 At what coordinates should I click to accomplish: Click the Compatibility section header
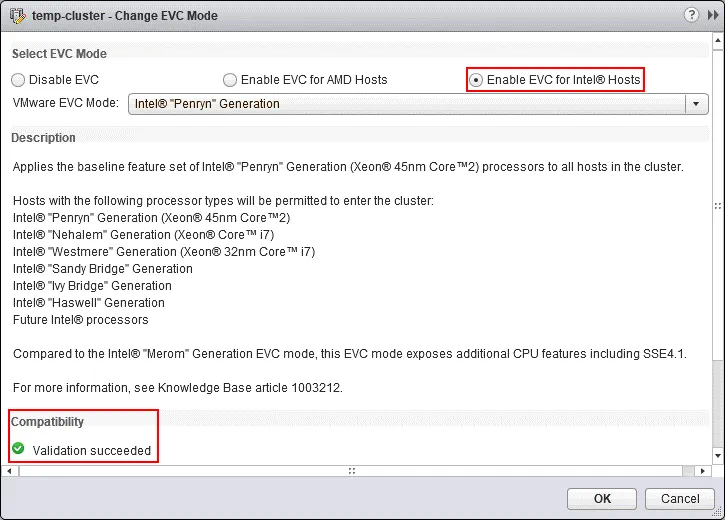click(48, 422)
